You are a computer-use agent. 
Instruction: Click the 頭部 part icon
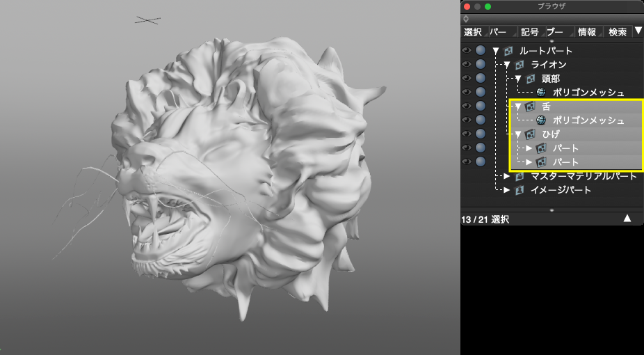pos(531,79)
